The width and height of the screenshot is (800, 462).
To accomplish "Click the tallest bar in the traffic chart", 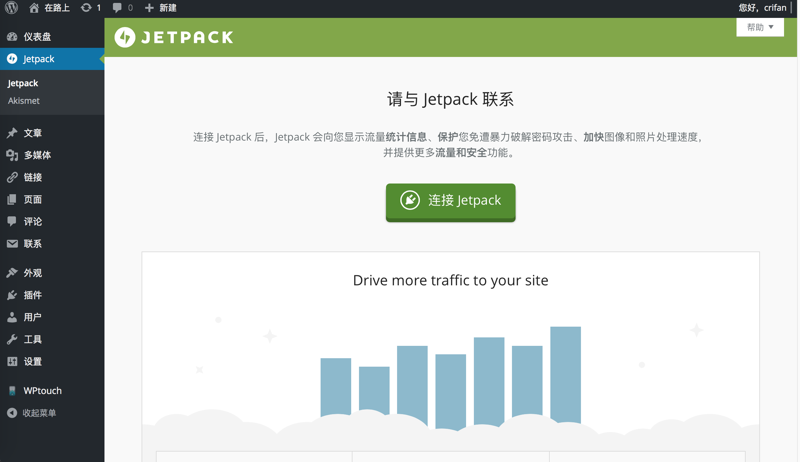I will click(565, 375).
